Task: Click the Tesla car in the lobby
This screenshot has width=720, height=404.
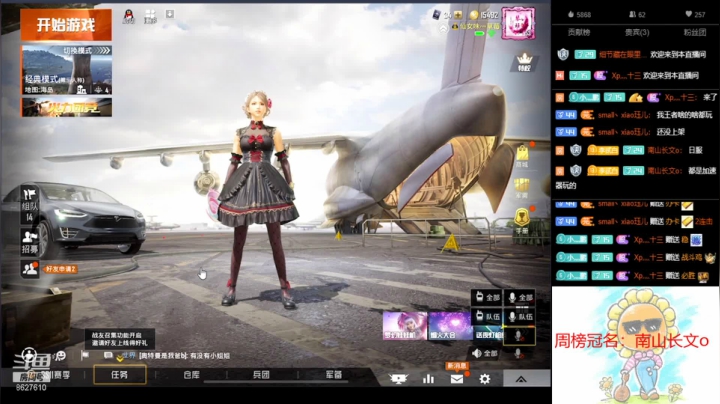Action: point(76,218)
